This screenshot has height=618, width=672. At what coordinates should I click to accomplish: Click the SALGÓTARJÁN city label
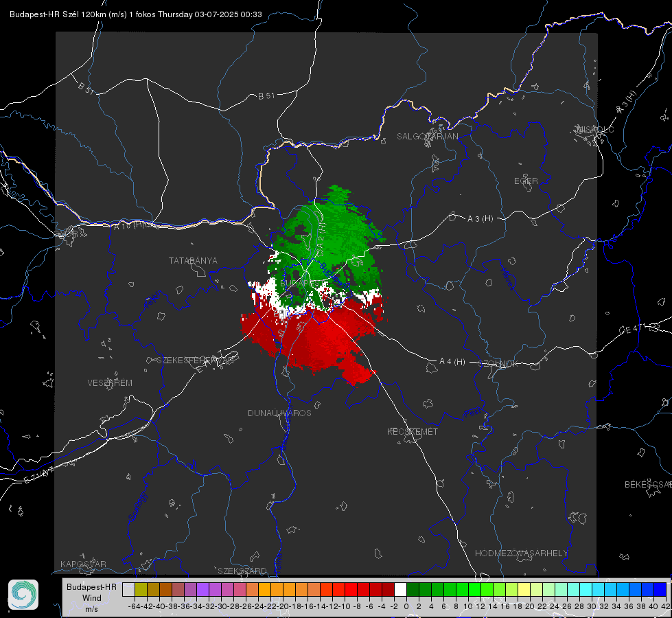point(427,137)
